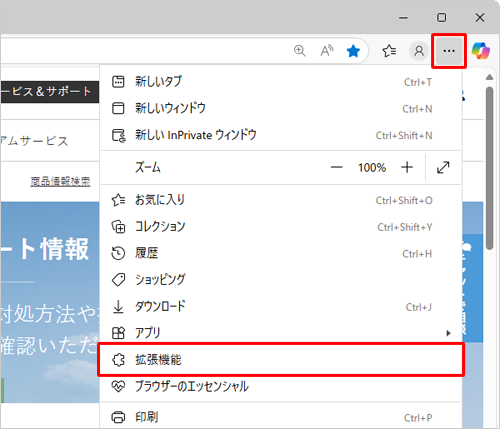Image resolution: width=500 pixels, height=429 pixels.
Task: Click the blue star favorite icon
Action: point(353,51)
